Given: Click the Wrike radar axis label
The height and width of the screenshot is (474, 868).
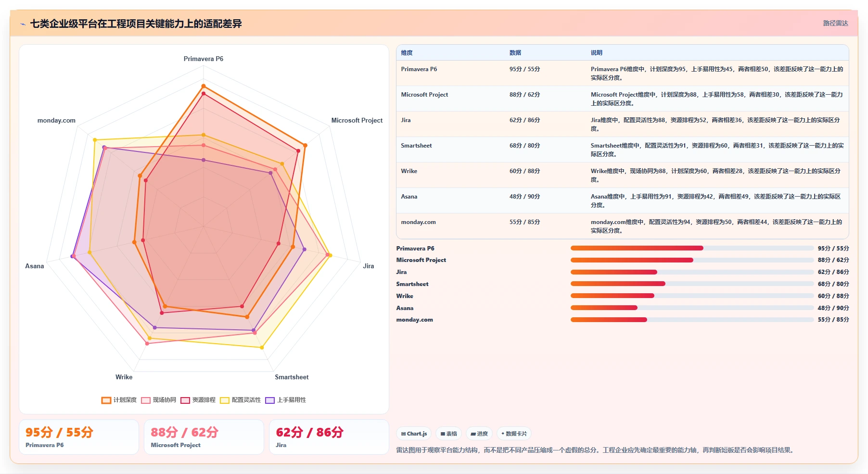Looking at the screenshot, I should click(x=124, y=377).
